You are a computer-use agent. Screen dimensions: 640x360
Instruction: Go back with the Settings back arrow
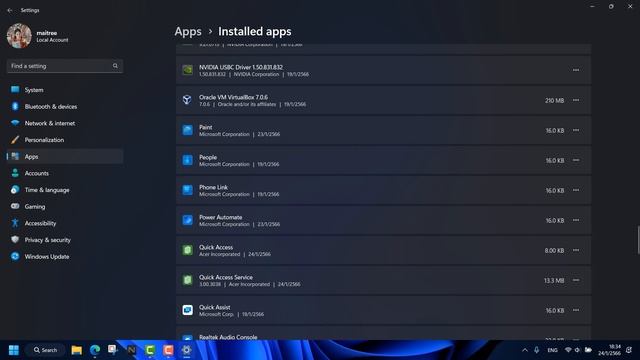(10, 10)
